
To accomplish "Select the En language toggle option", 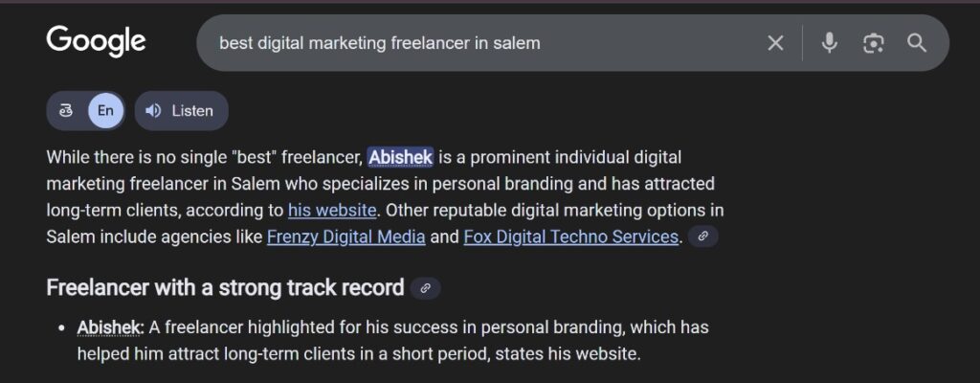I will pos(105,111).
